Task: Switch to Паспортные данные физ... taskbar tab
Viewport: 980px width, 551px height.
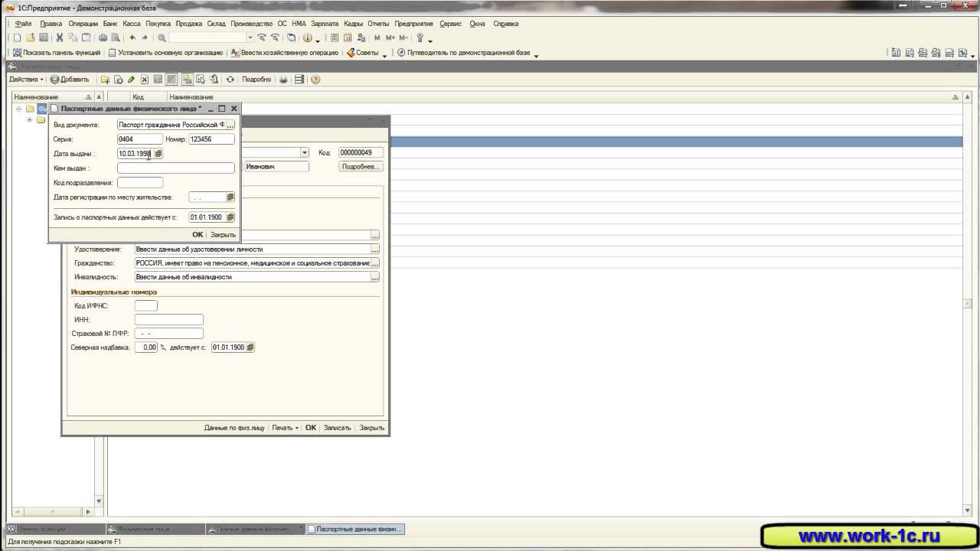Action: [354, 529]
